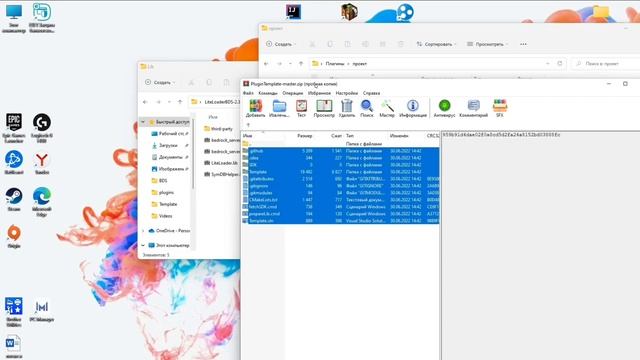Click the Удалить (Delete) trash icon in WinRAR
This screenshot has height=360, width=640.
click(347, 108)
